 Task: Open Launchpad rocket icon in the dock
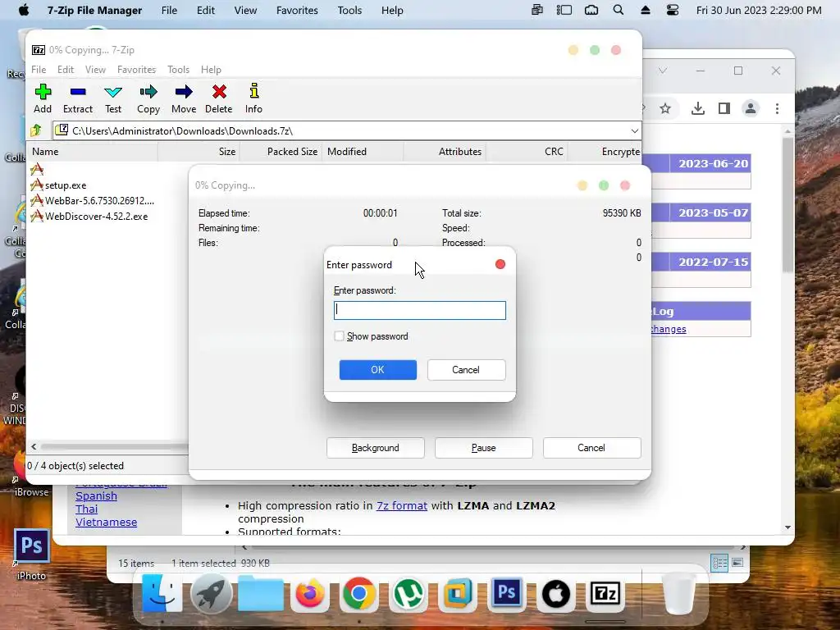(x=211, y=594)
